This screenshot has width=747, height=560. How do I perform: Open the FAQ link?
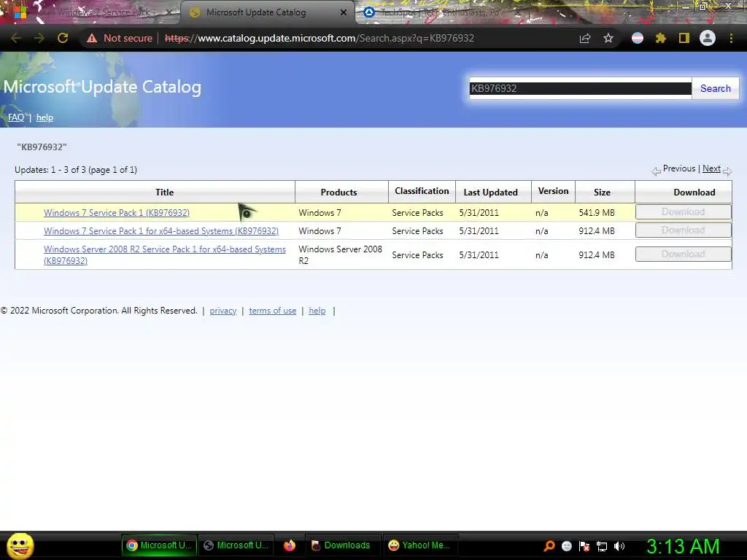[x=16, y=117]
